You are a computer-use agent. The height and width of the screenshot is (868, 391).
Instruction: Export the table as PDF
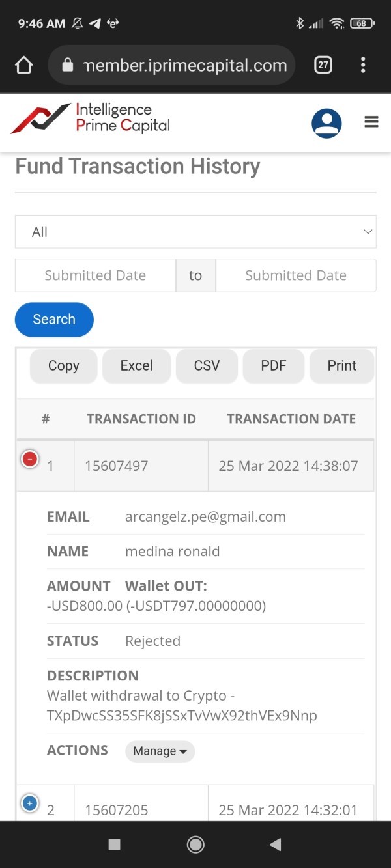pyautogui.click(x=274, y=366)
